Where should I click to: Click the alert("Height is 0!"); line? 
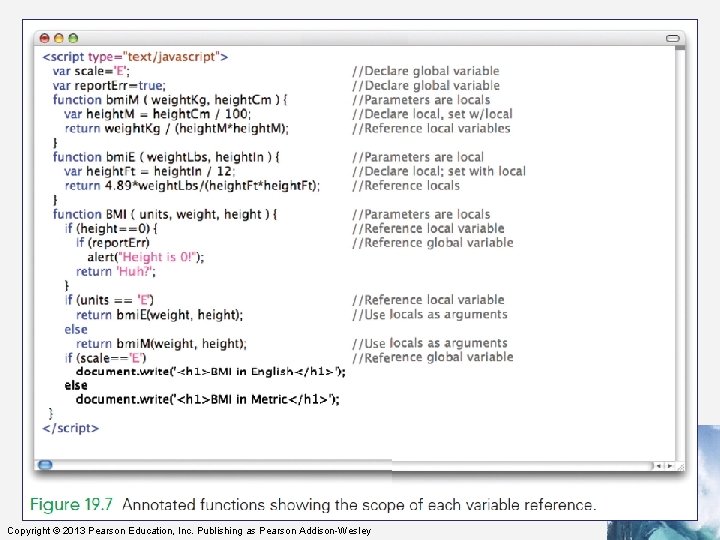point(146,257)
